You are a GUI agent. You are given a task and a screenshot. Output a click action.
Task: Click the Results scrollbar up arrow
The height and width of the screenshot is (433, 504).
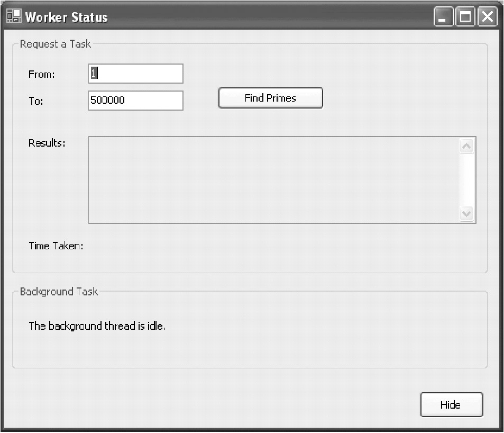466,146
